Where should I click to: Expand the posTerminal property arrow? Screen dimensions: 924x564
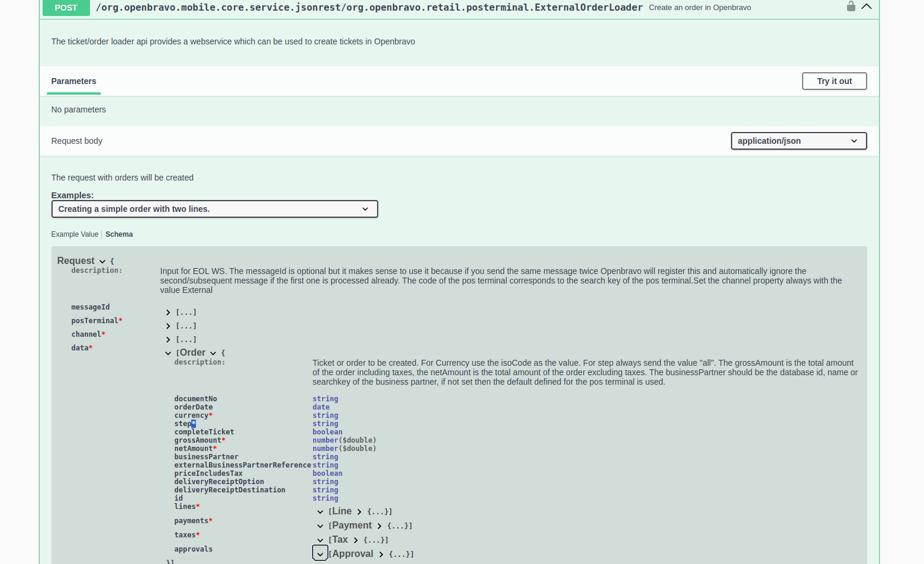click(168, 326)
